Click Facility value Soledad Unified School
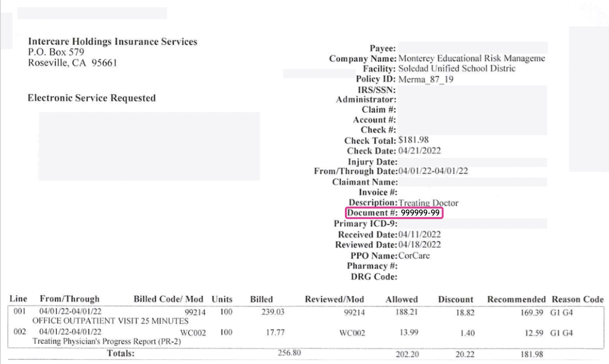The width and height of the screenshot is (609, 364). point(457,68)
